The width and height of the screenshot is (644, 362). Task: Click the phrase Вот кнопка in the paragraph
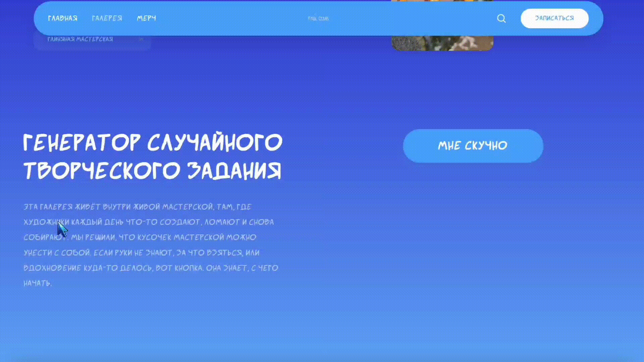click(179, 268)
